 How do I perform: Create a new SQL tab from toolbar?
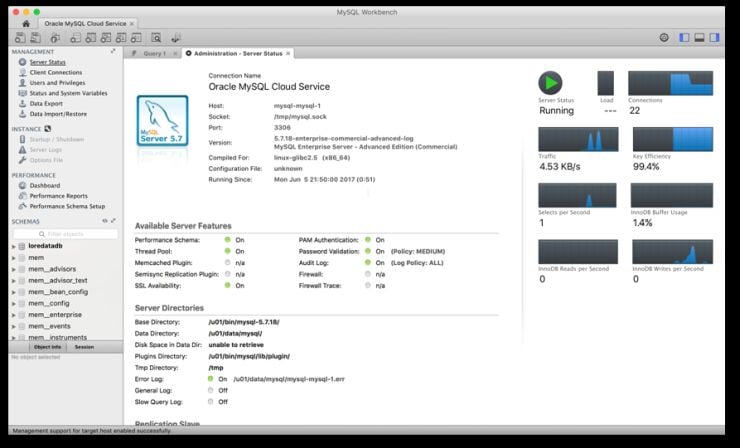coord(20,38)
